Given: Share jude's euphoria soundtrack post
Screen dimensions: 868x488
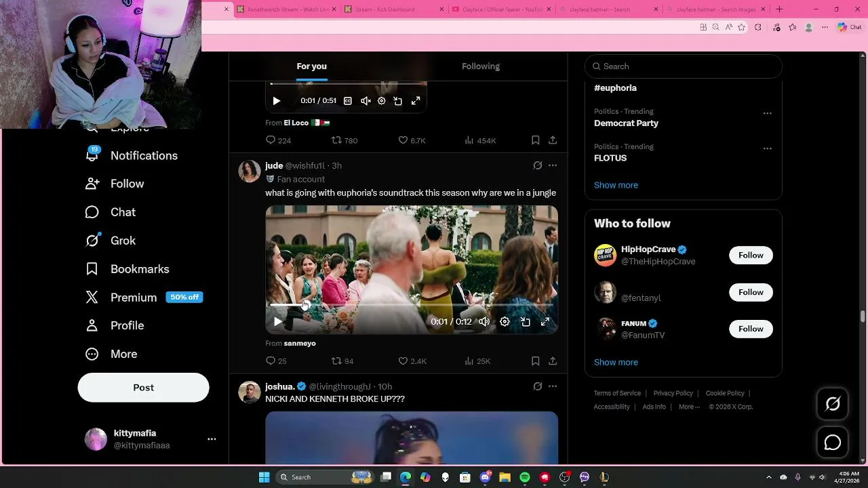Looking at the screenshot, I should click(553, 361).
